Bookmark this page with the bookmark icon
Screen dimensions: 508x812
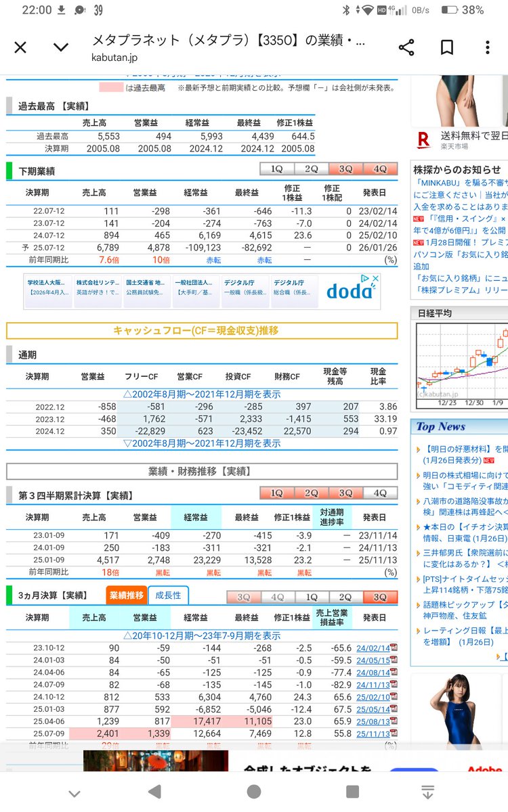coord(447,47)
